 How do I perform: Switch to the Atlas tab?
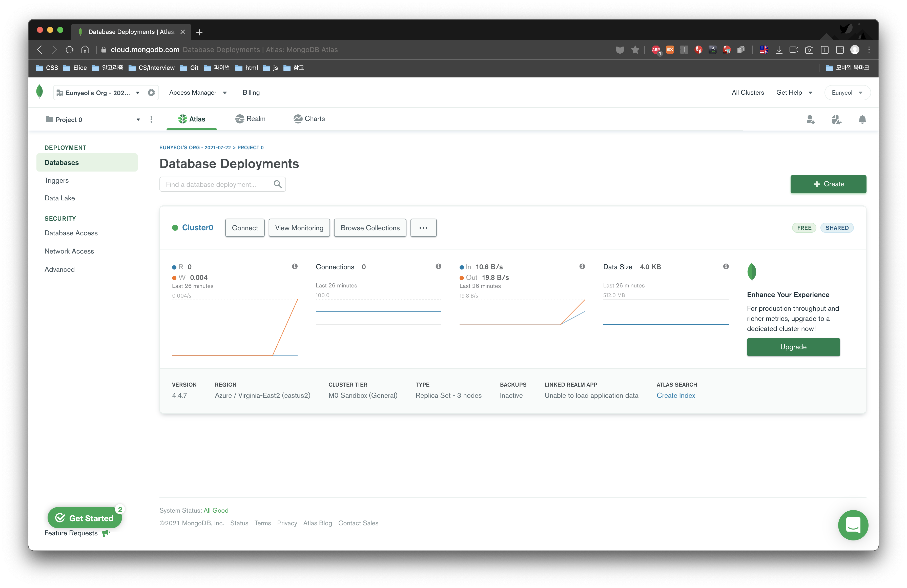point(192,119)
